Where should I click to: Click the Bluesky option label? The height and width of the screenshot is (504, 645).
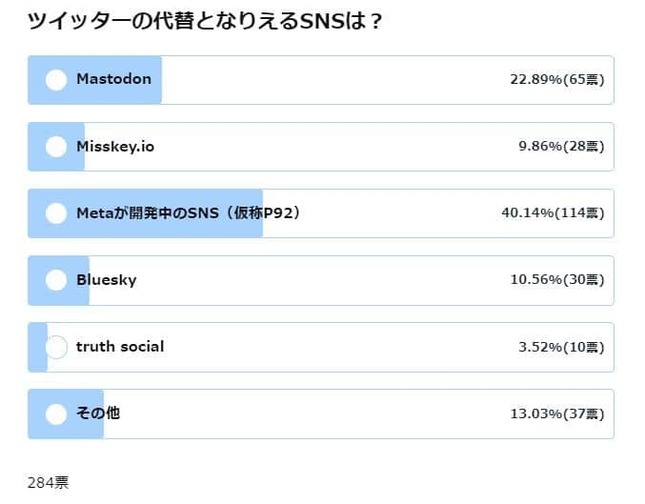tap(106, 279)
